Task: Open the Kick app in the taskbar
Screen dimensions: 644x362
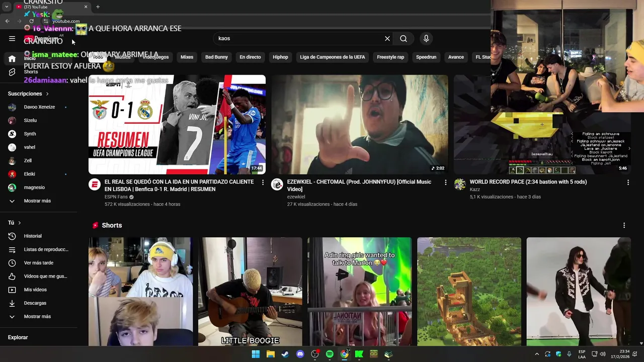Action: point(359,354)
